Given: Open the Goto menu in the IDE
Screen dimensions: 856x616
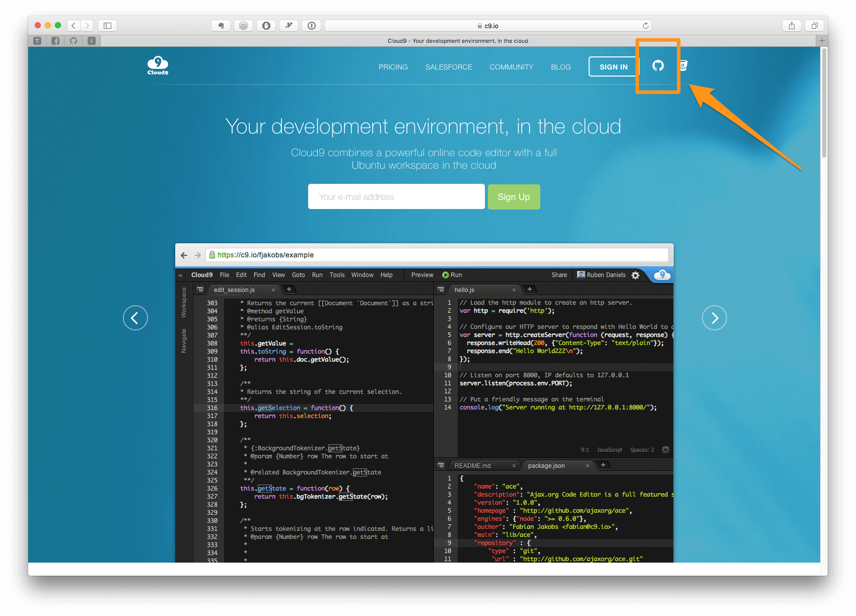Looking at the screenshot, I should (x=299, y=275).
